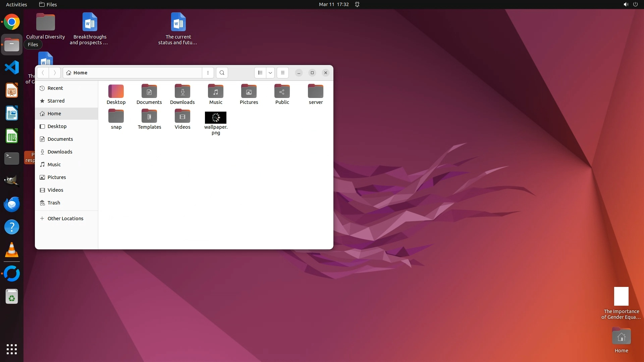Select the wallpaper.png thumbnail
The height and width of the screenshot is (362, 644).
click(216, 118)
